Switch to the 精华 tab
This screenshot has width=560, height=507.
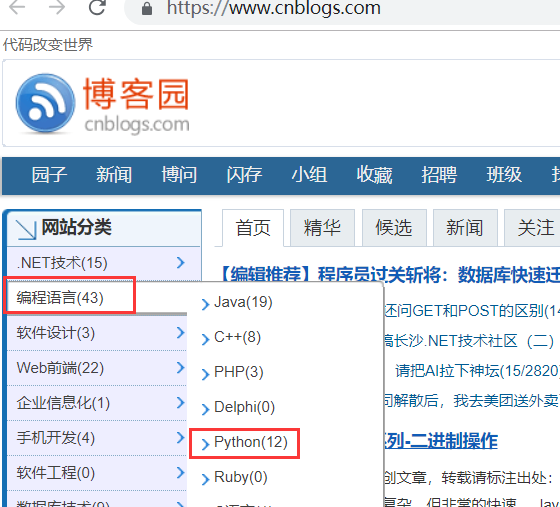pyautogui.click(x=322, y=228)
